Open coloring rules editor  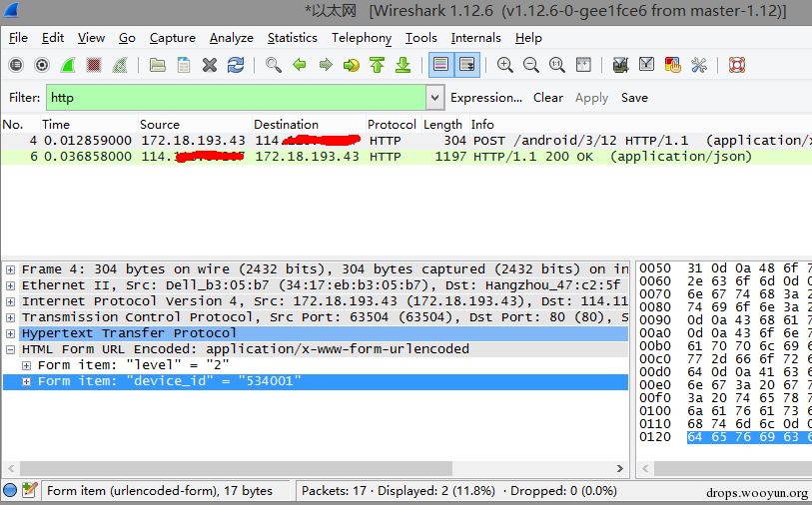coord(673,65)
